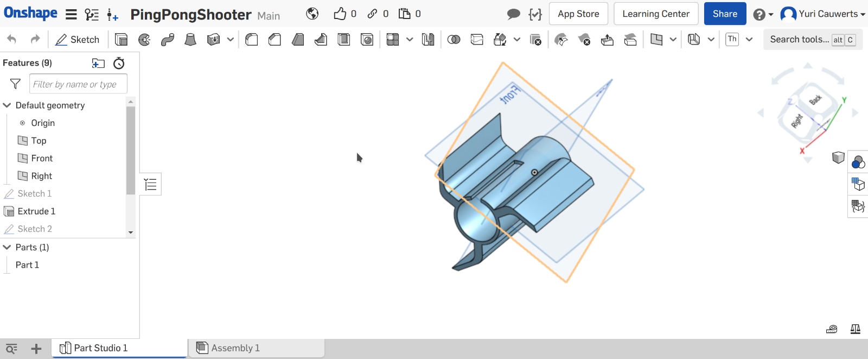Click the copies count icon
Image resolution: width=868 pixels, height=359 pixels.
tap(405, 14)
